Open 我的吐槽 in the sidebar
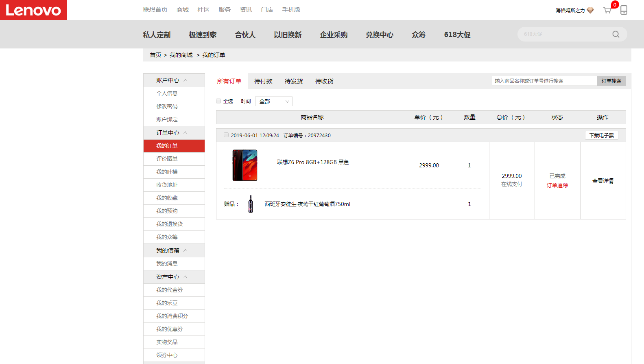This screenshot has width=644, height=364. click(174, 172)
